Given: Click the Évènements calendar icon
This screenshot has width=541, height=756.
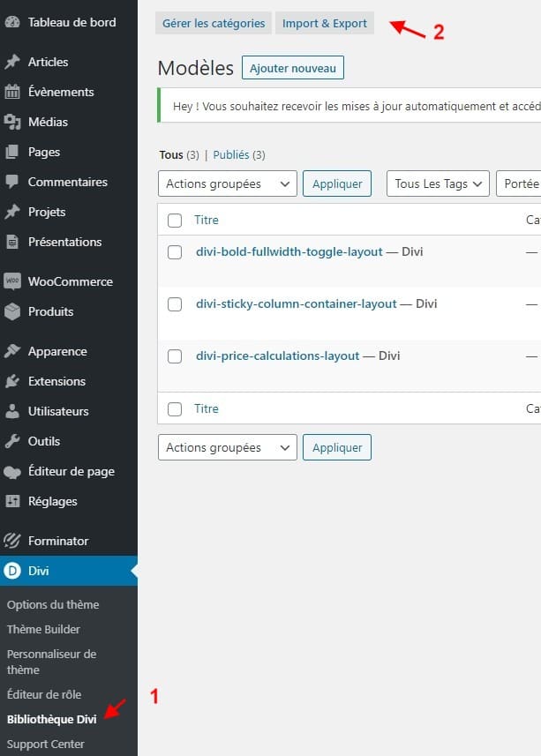Looking at the screenshot, I should (12, 92).
